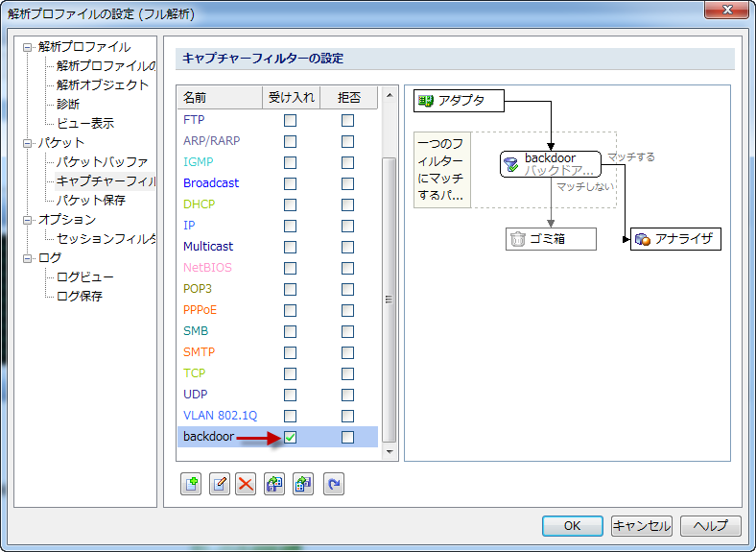
Task: Collapse the 解析プロファイル tree node
Action: tap(28, 47)
